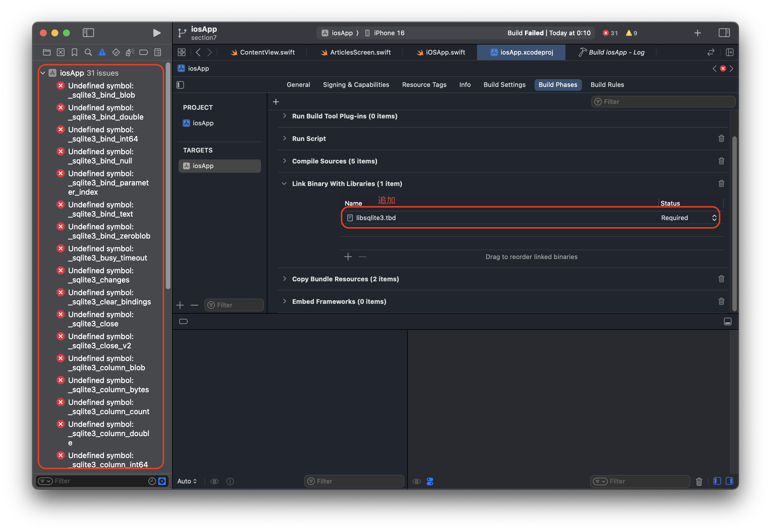Image resolution: width=771 pixels, height=532 pixels.
Task: Select the issue navigator warning icon
Action: coord(102,52)
